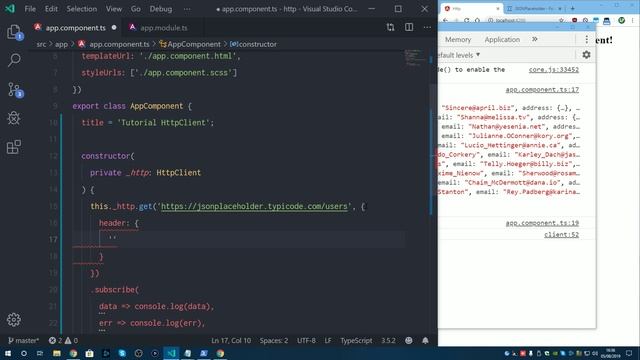Go to the Chrome home page
The width and height of the screenshot is (640, 360).
click(477, 20)
